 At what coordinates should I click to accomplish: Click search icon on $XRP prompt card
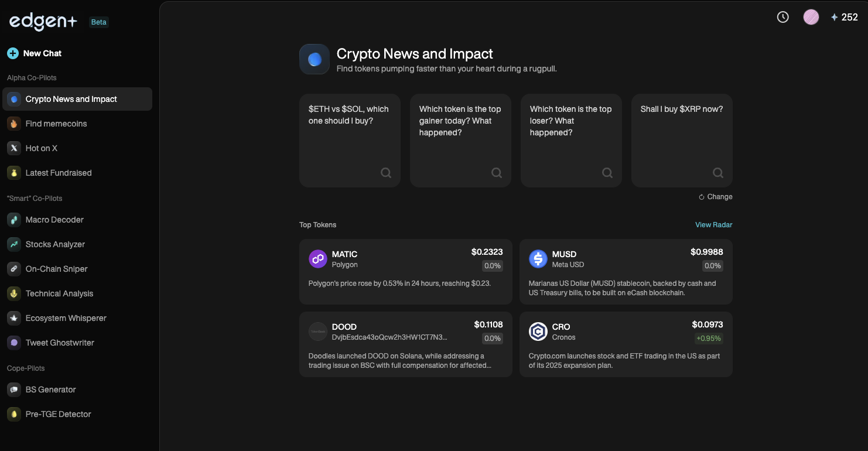point(717,173)
